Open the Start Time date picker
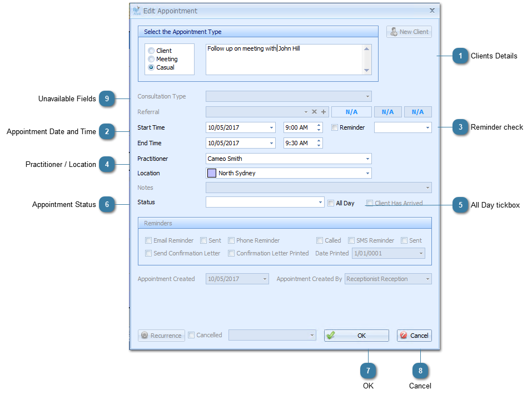 coord(271,127)
